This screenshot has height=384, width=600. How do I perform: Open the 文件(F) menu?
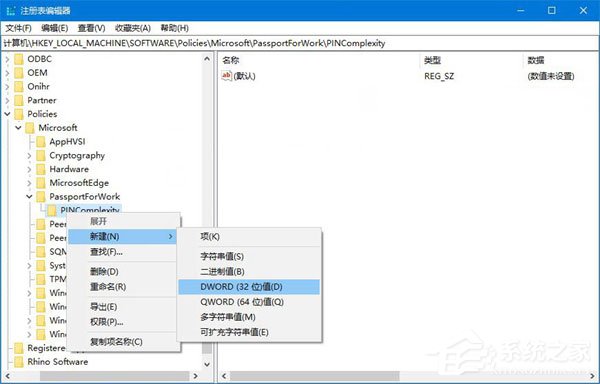point(18,28)
